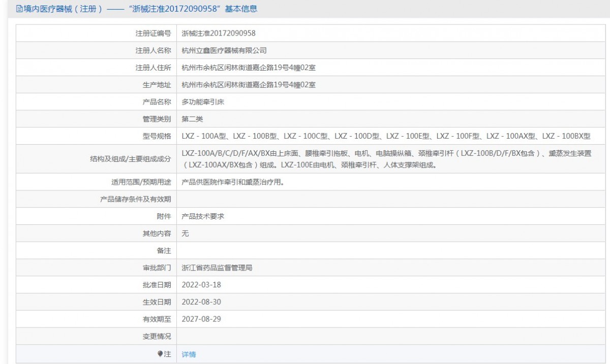Screen dimensions: 610x364
Task: Select the 型号规格 label
Action: pos(157,136)
